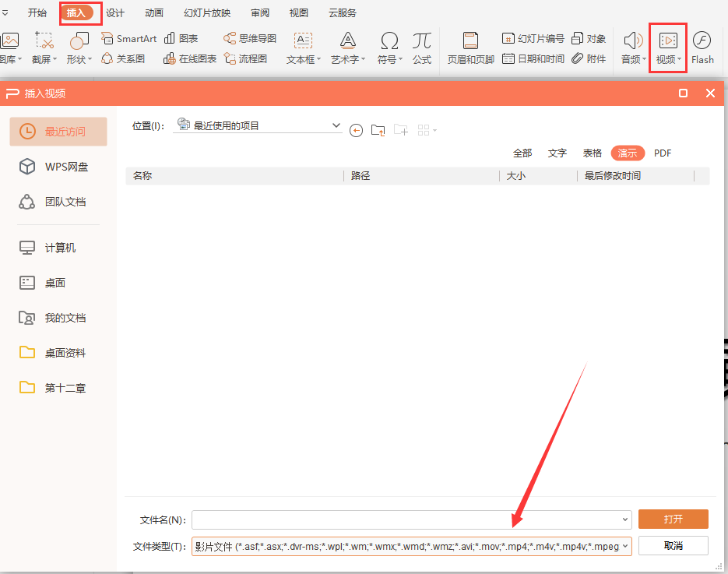The width and height of the screenshot is (728, 574).
Task: Open the 视频 (Video) dropdown arrow
Action: [680, 59]
